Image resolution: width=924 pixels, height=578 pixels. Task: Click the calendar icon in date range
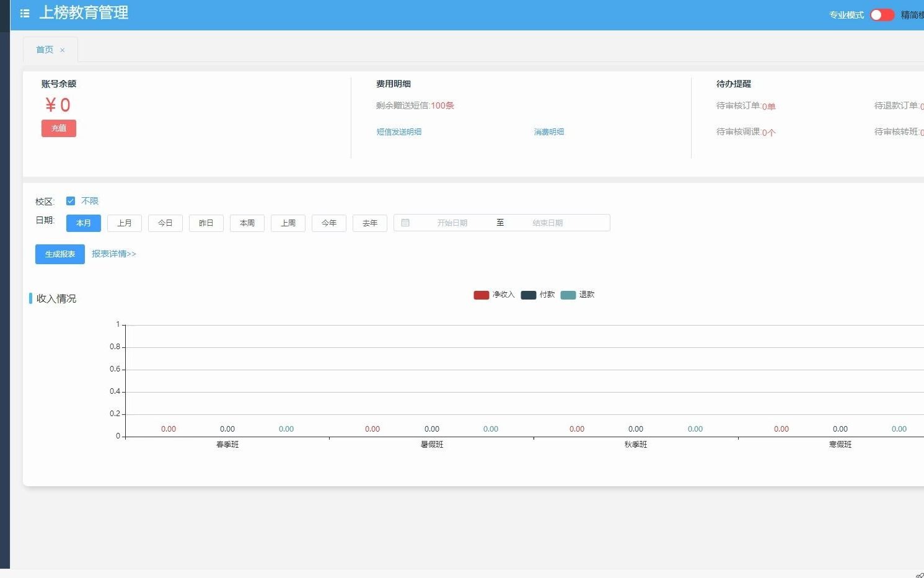click(405, 223)
